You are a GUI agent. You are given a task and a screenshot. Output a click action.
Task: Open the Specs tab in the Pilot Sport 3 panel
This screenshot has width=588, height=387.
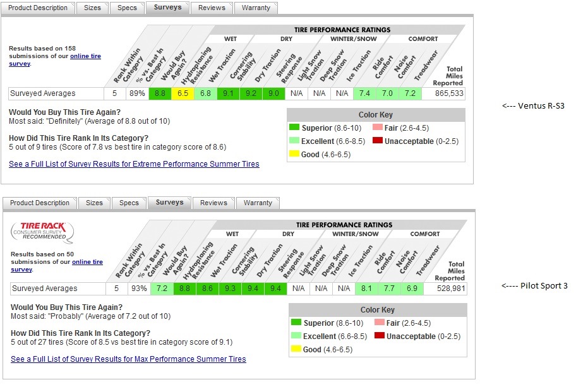(x=129, y=203)
